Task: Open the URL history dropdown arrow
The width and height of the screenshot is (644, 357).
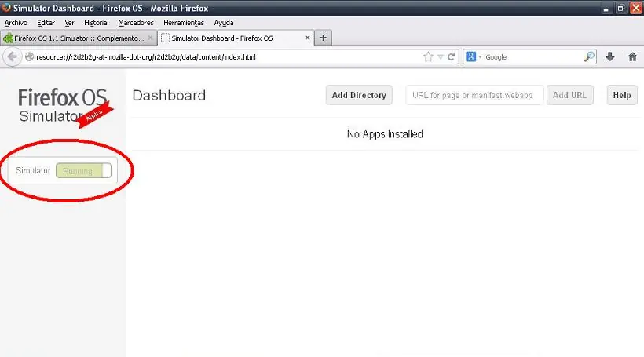Action: (441, 57)
